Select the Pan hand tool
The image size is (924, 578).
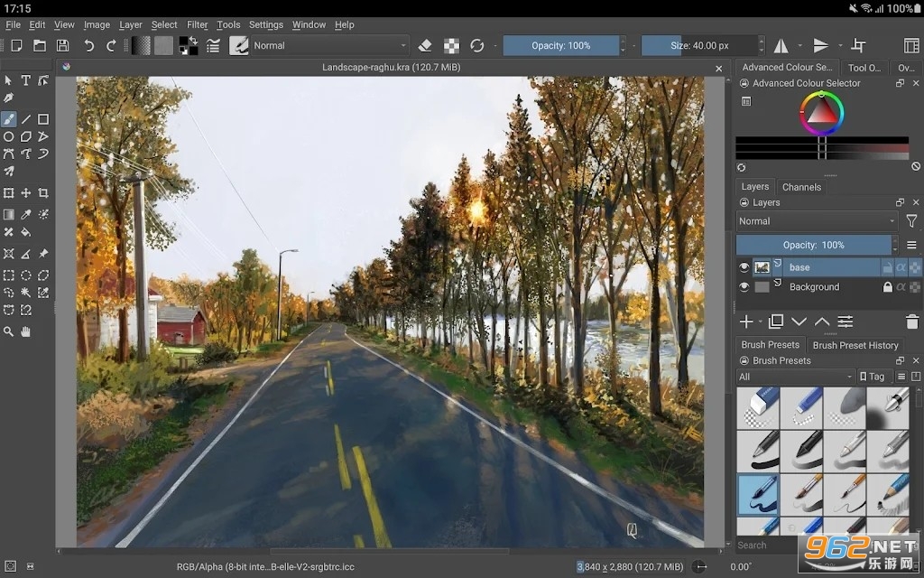pos(26,331)
